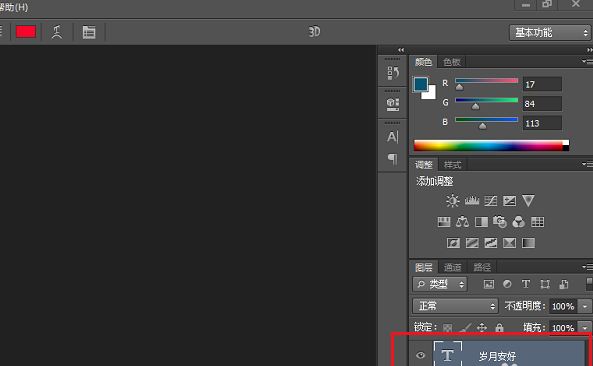Open the 正常 blend mode dropdown
The image size is (593, 366).
pos(455,306)
